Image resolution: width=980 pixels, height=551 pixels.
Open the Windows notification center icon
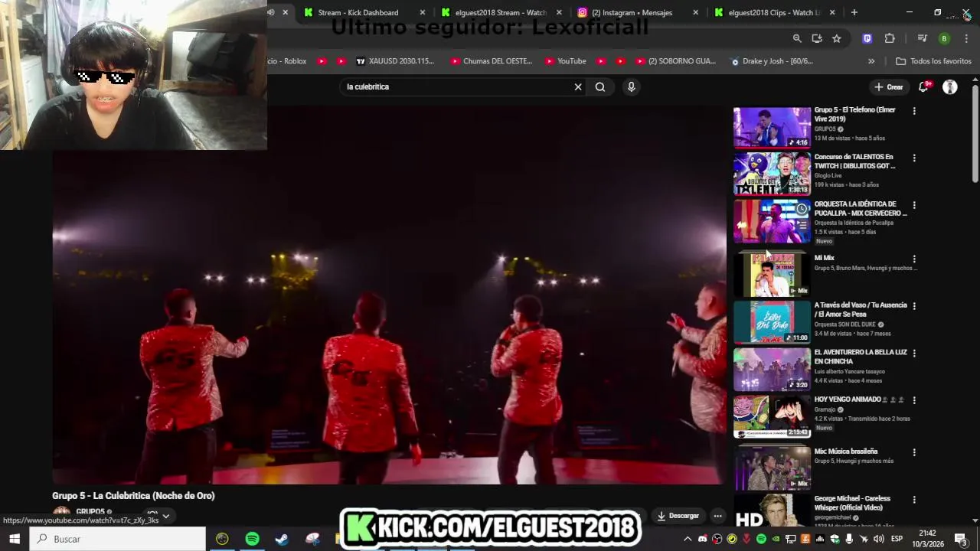click(961, 539)
